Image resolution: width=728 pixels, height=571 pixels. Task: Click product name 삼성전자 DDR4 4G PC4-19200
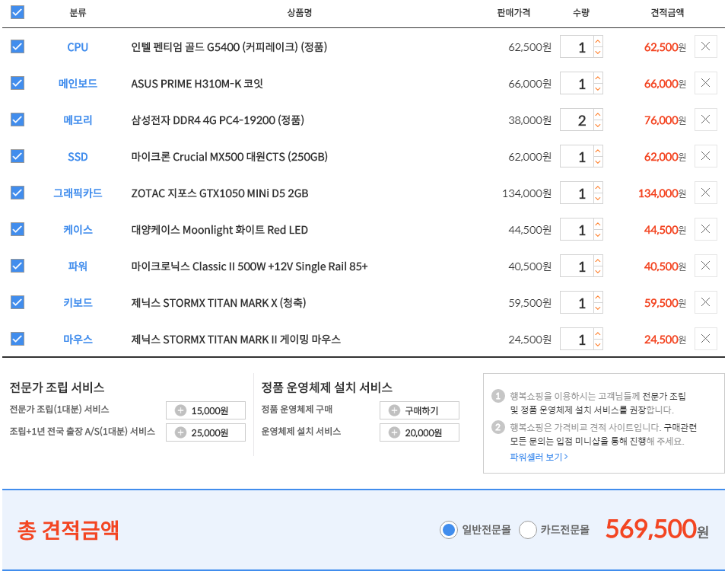tap(218, 120)
